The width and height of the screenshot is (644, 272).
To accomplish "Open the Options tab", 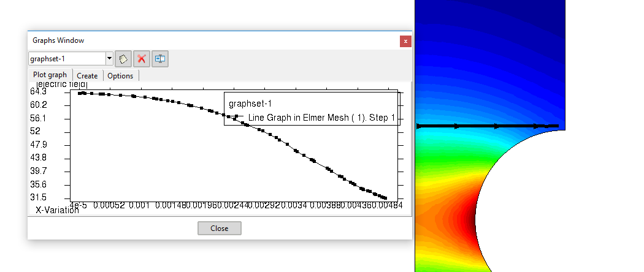I will tap(120, 76).
